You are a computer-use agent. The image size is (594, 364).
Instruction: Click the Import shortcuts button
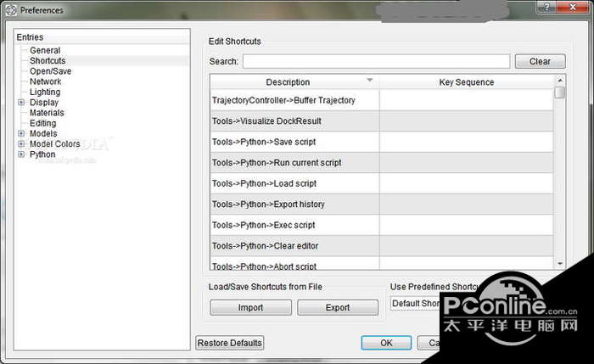point(251,307)
